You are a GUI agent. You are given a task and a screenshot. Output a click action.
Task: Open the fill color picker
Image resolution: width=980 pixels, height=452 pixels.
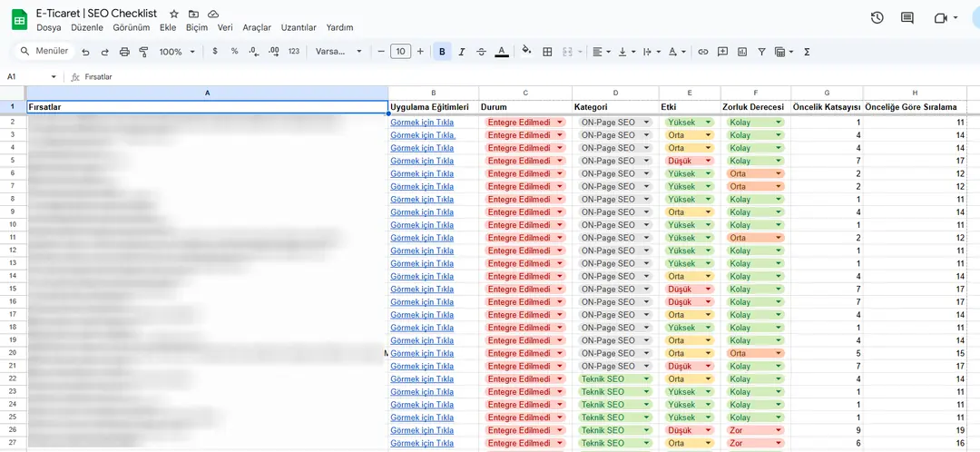tap(526, 52)
